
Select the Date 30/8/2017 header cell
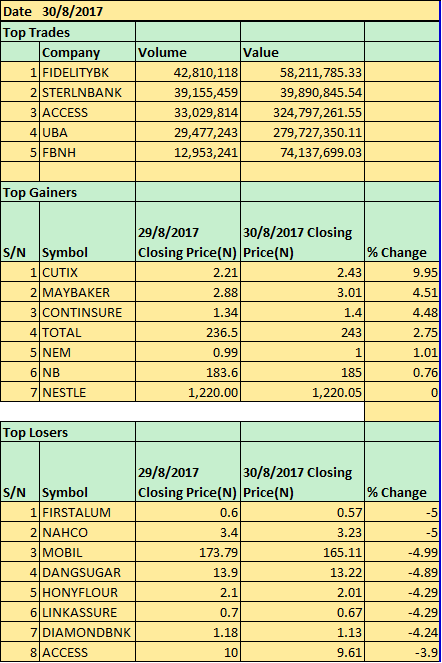[x=220, y=11]
